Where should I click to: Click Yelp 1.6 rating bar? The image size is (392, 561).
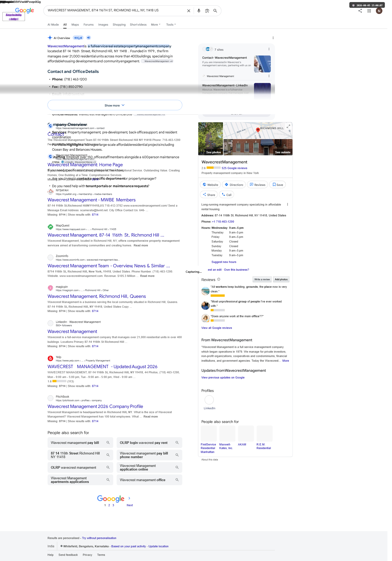click(59, 381)
